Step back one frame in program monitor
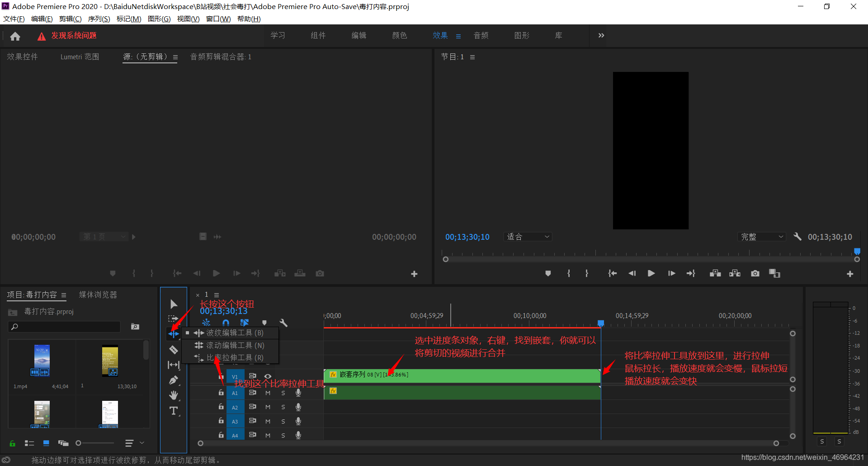The image size is (868, 466). click(x=632, y=273)
